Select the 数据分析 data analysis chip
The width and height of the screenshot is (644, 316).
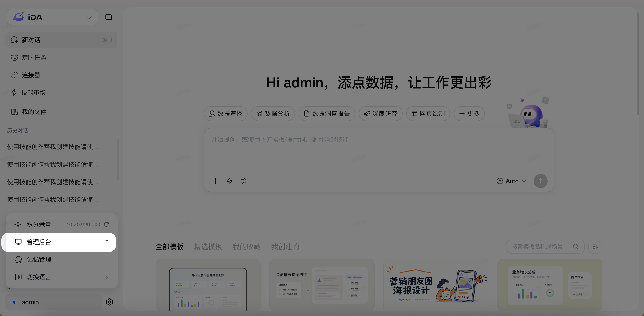click(x=273, y=114)
